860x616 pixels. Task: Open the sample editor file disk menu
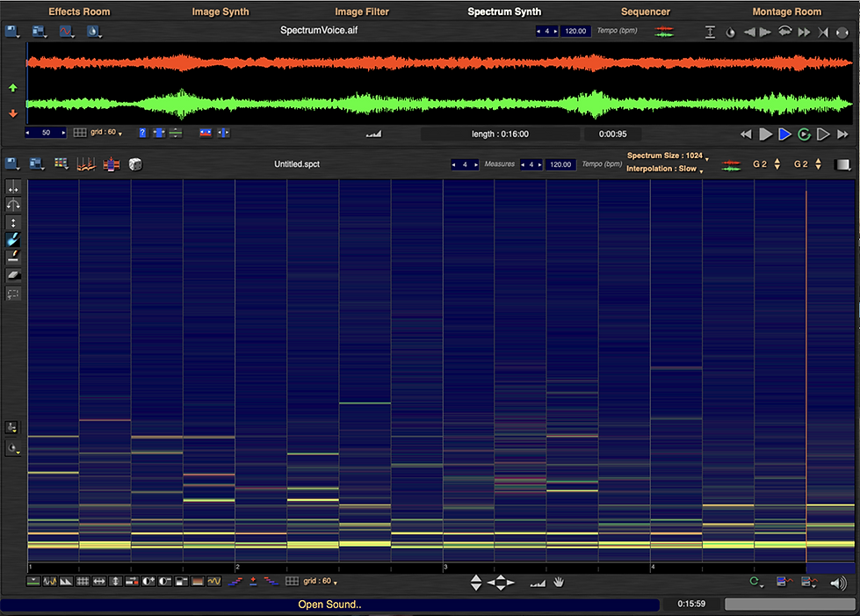(x=12, y=32)
